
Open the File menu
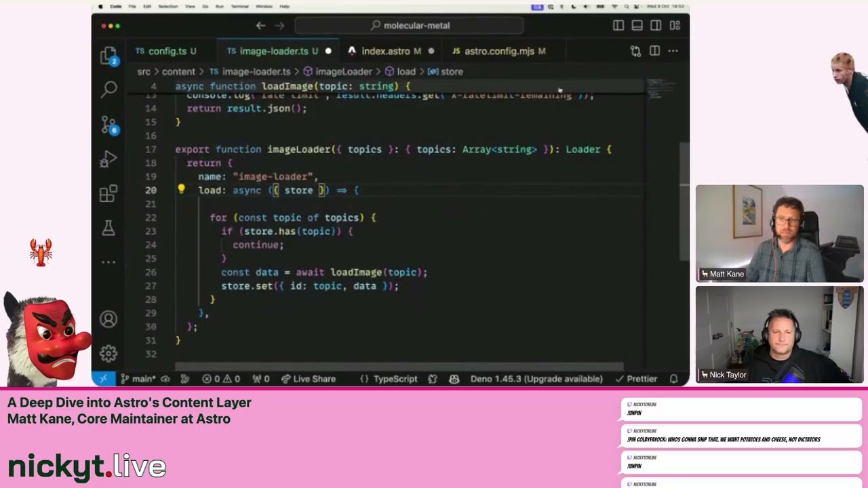point(132,7)
